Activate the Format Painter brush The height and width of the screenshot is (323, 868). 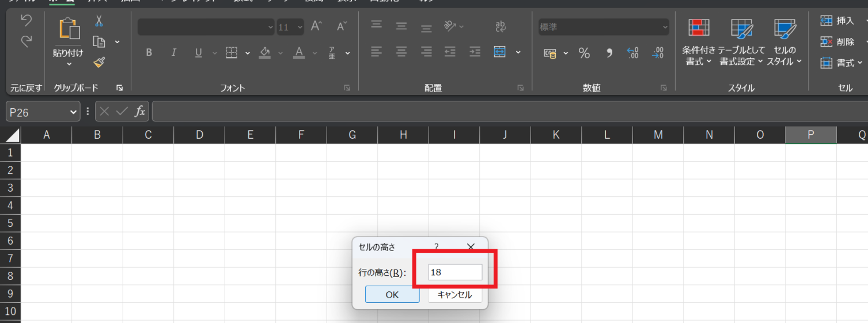[99, 62]
